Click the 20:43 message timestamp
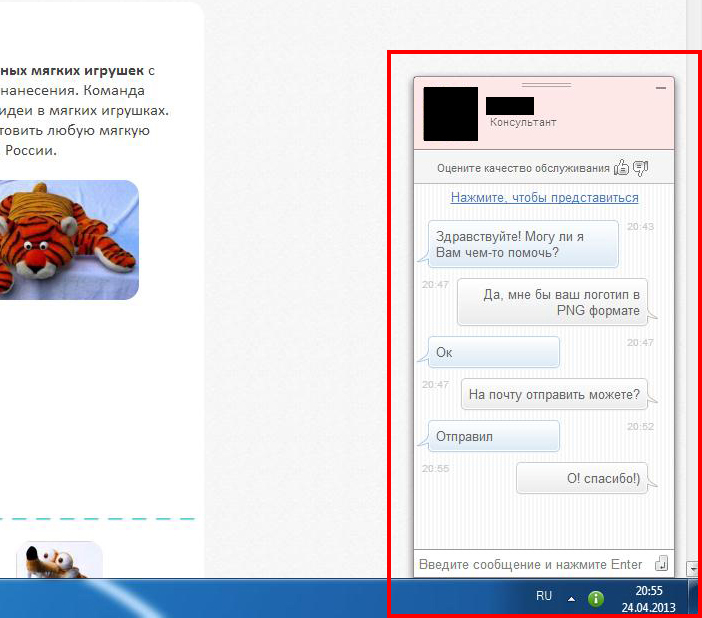702x618 pixels. [640, 227]
